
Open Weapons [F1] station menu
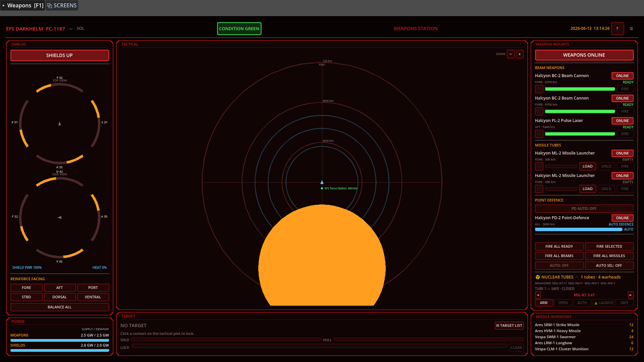[x=23, y=5]
